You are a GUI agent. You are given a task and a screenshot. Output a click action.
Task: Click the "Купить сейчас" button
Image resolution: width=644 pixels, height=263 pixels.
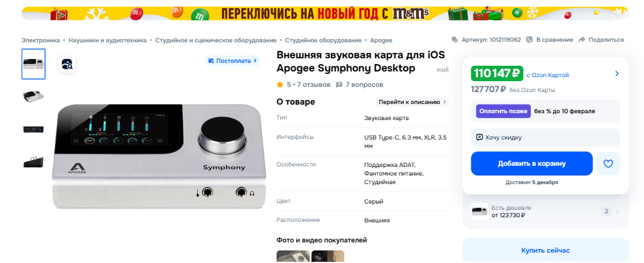546,250
